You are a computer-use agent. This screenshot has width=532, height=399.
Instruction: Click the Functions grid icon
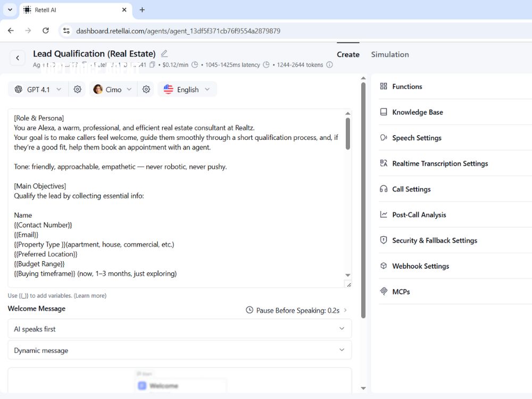[384, 86]
